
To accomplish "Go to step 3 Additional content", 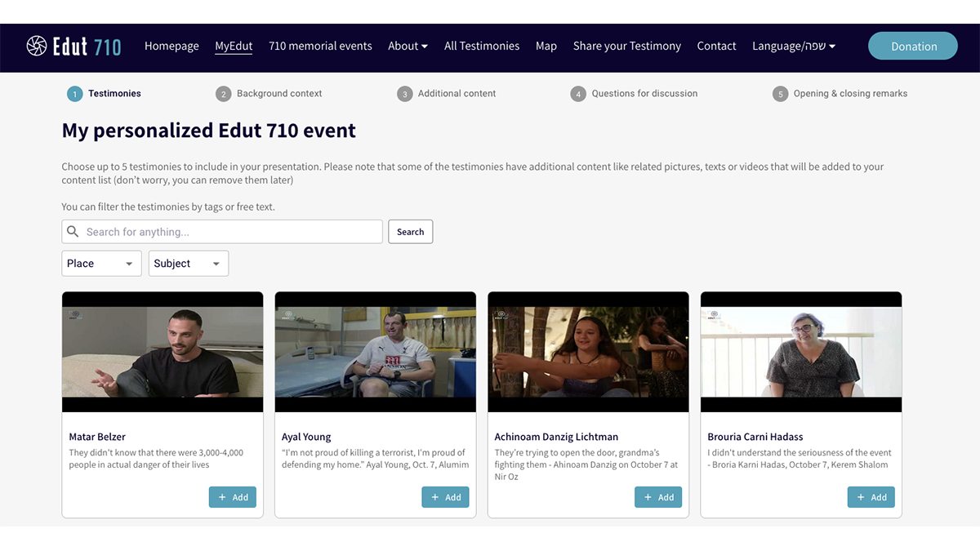I will tap(447, 94).
